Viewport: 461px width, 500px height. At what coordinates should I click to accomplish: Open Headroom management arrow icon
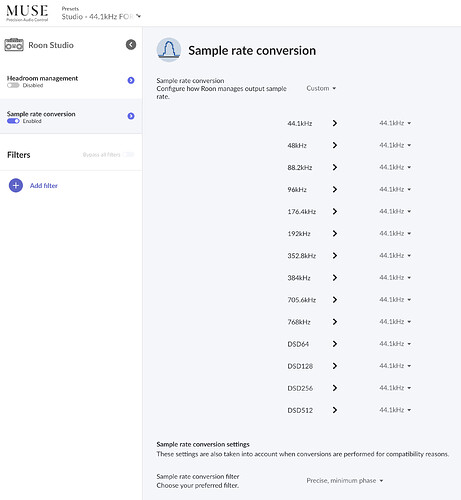tap(131, 80)
